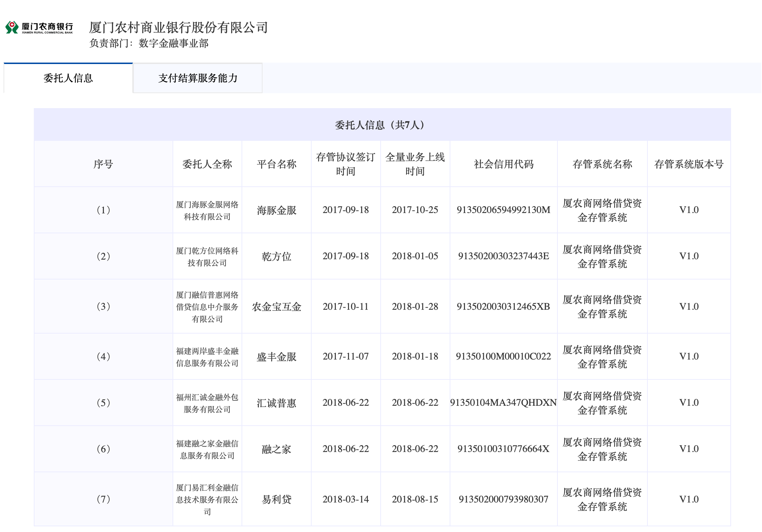This screenshot has height=532, width=762.
Task: Select credit code 91350200303237443E
Action: pos(504,256)
